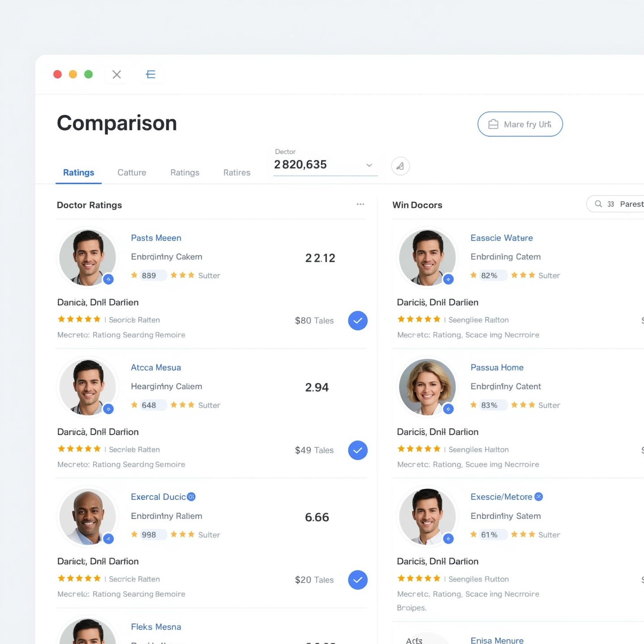Open Enisa Menure profile link

pos(497,640)
